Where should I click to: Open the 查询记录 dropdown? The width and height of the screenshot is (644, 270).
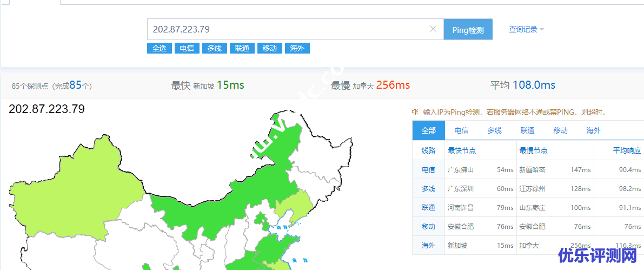click(526, 29)
